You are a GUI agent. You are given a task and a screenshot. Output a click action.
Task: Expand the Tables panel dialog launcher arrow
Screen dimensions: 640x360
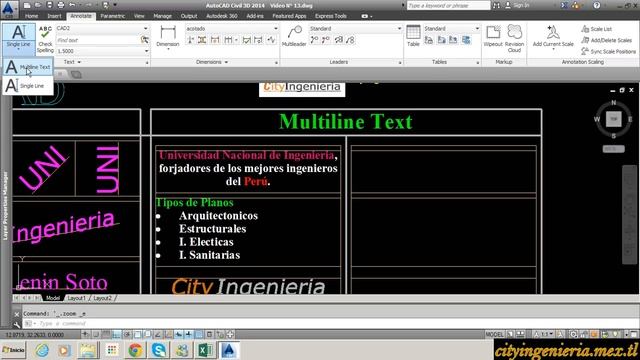[x=478, y=63]
